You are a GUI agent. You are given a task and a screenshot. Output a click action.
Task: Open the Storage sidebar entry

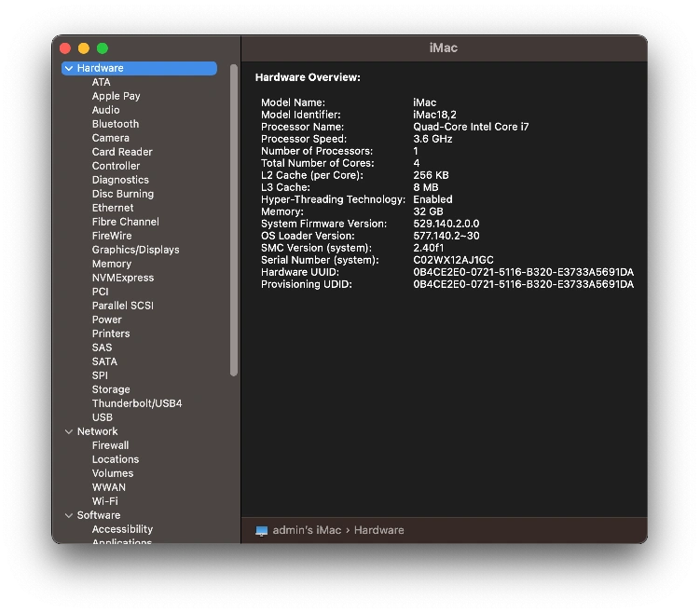(111, 389)
